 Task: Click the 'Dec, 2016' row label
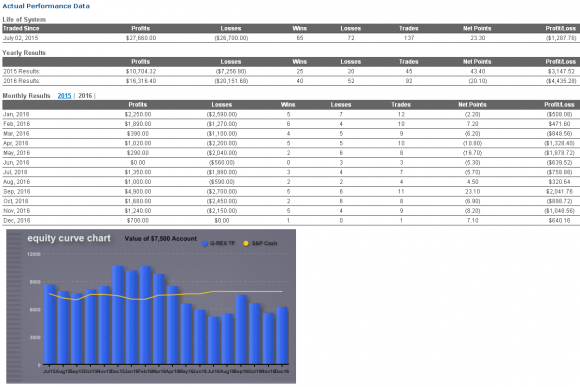pyautogui.click(x=17, y=220)
